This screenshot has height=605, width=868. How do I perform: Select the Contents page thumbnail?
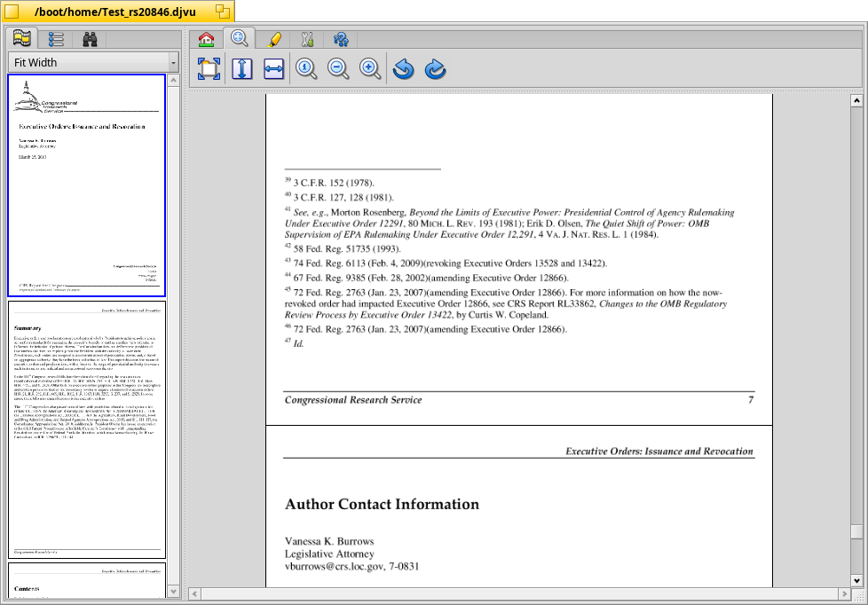87,580
